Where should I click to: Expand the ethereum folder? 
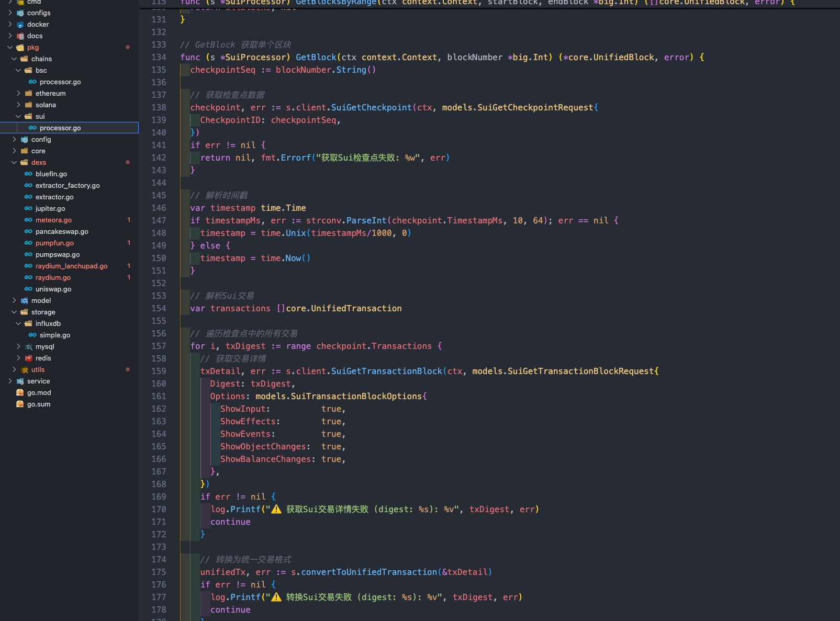point(18,93)
